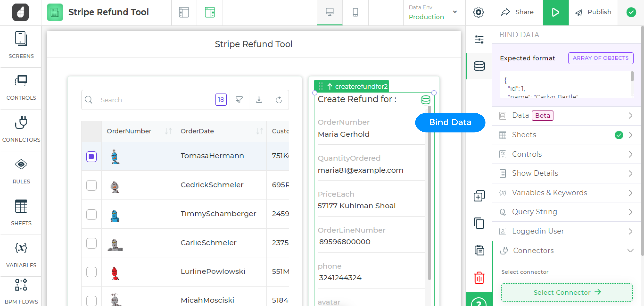Viewport: 644px width, 306px height.
Task: Run the app with the green play button
Action: point(555,12)
